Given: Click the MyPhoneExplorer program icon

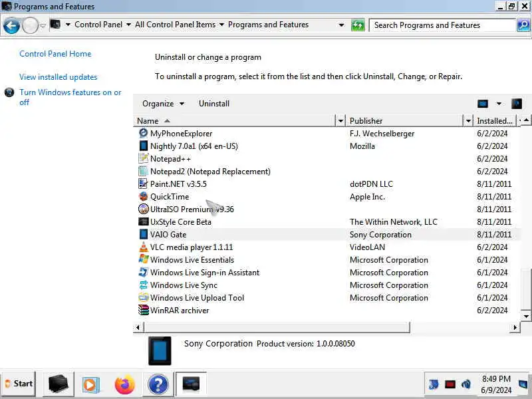Looking at the screenshot, I should pyautogui.click(x=143, y=133).
